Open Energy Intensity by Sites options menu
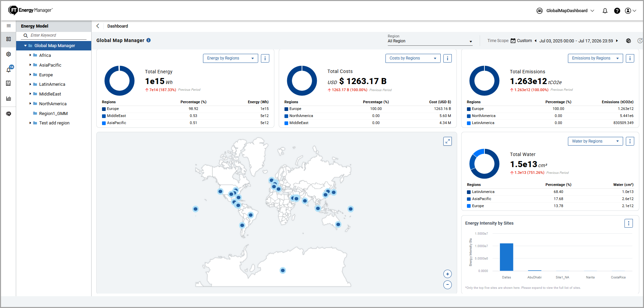This screenshot has height=308, width=644. pos(629,223)
